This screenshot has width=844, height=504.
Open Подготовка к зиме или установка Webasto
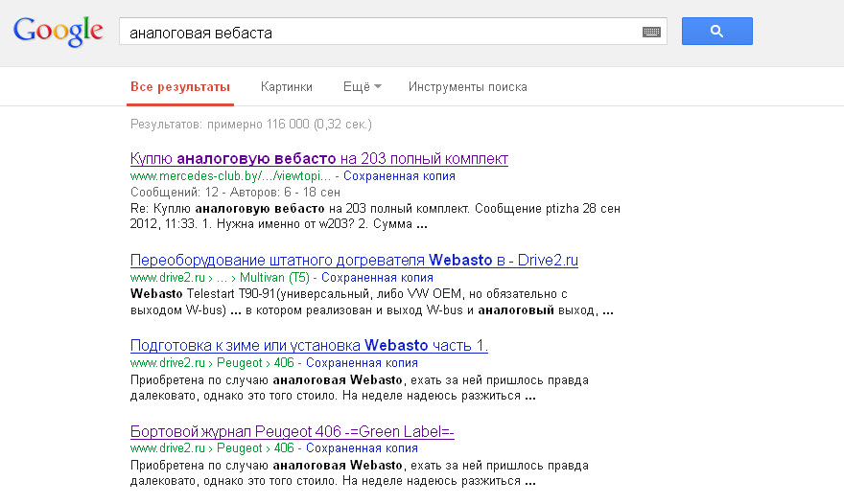(x=309, y=346)
